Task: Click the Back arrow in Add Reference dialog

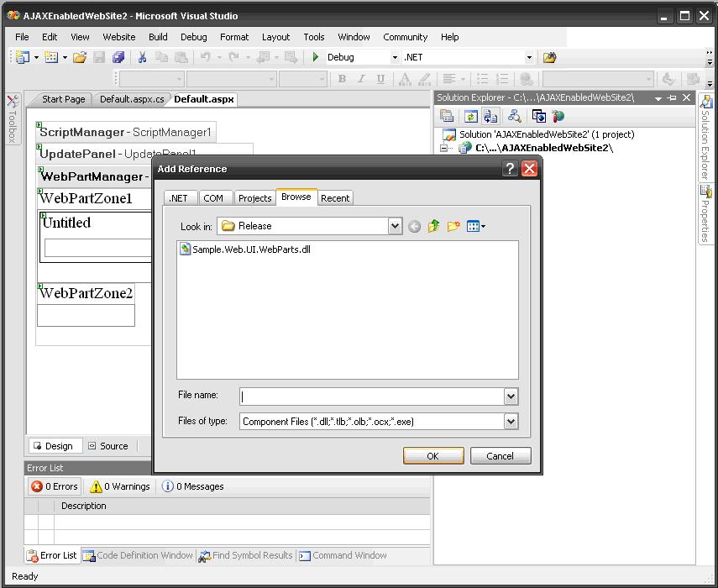Action: 414,226
